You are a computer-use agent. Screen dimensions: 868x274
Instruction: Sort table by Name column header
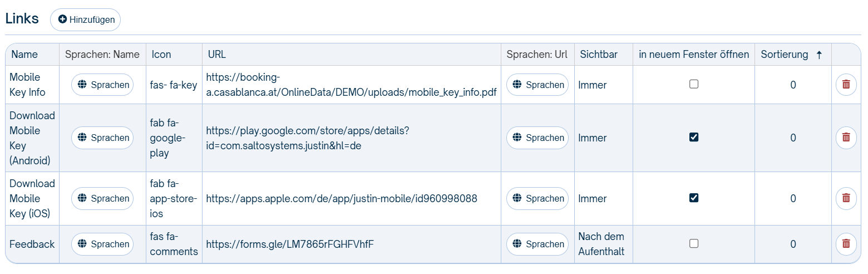pyautogui.click(x=24, y=55)
